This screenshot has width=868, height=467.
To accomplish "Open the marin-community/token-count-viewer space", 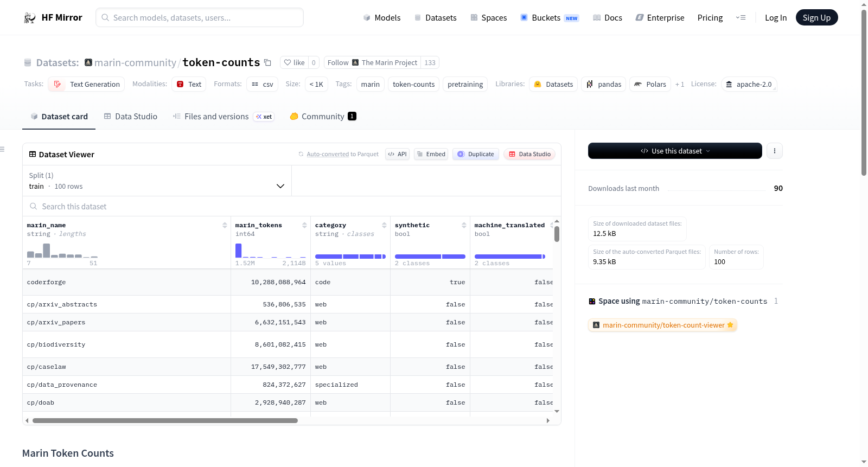I will tap(663, 325).
